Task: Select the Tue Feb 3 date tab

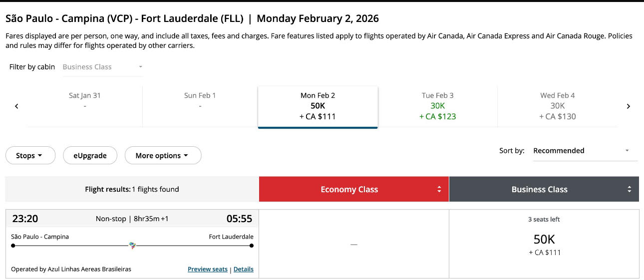Action: (x=438, y=106)
